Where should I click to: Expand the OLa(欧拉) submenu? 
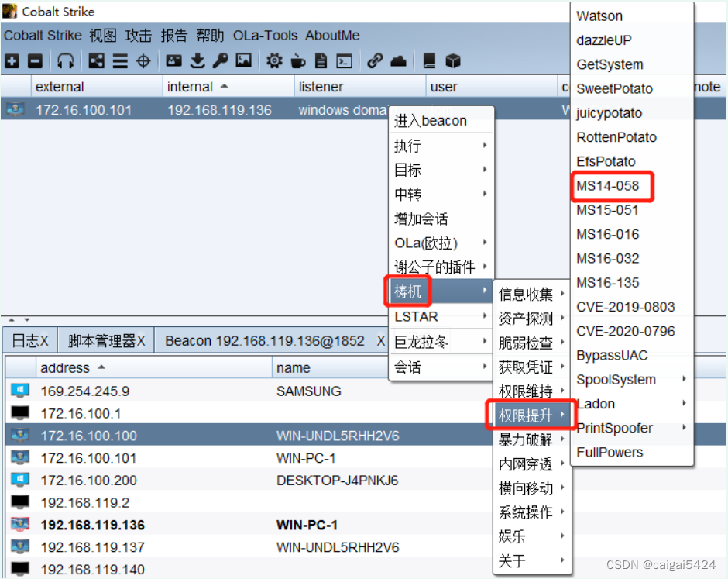click(x=441, y=243)
